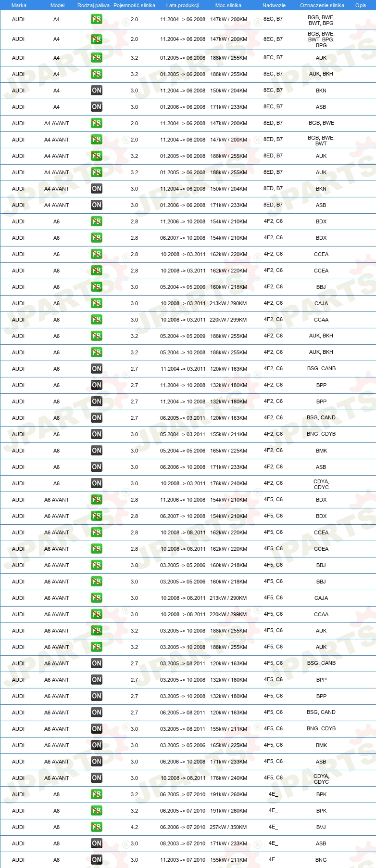Image resolution: width=376 pixels, height=868 pixels.
Task: Click the PB icon in the A6 AVANT BDX row from 06.2007
Action: [97, 516]
